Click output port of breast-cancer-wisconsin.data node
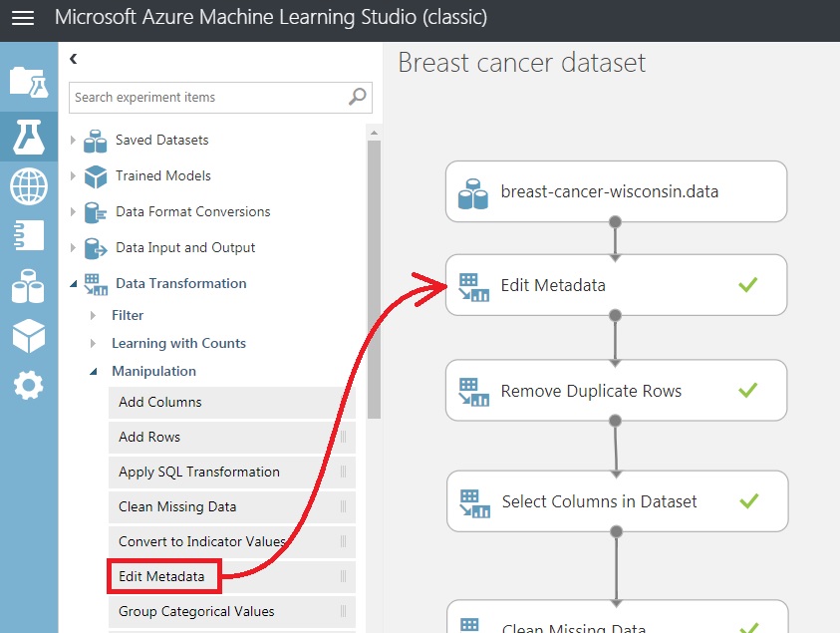The height and width of the screenshot is (633, 840). point(615,221)
